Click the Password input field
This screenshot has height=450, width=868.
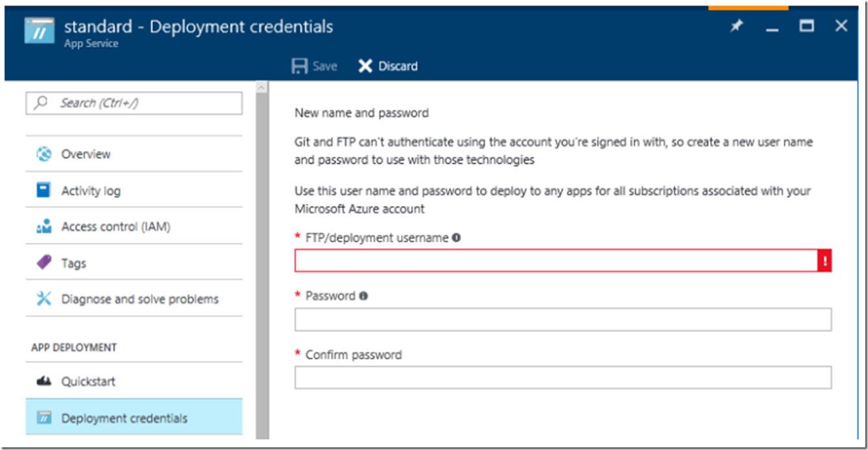pos(563,319)
